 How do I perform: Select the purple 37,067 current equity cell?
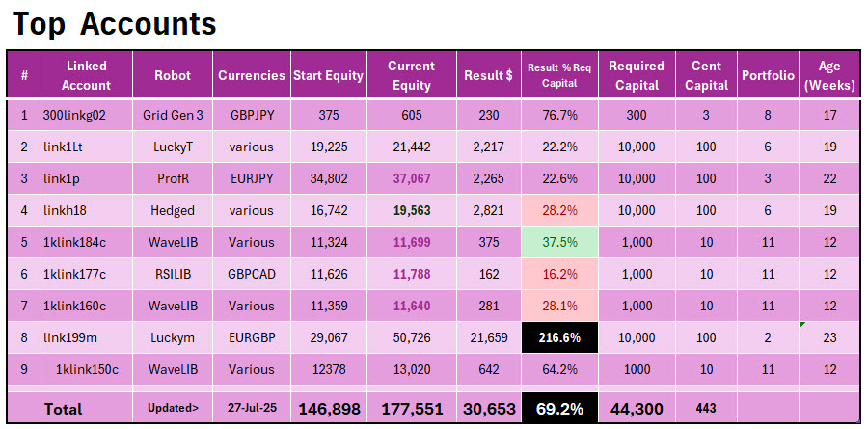point(411,178)
